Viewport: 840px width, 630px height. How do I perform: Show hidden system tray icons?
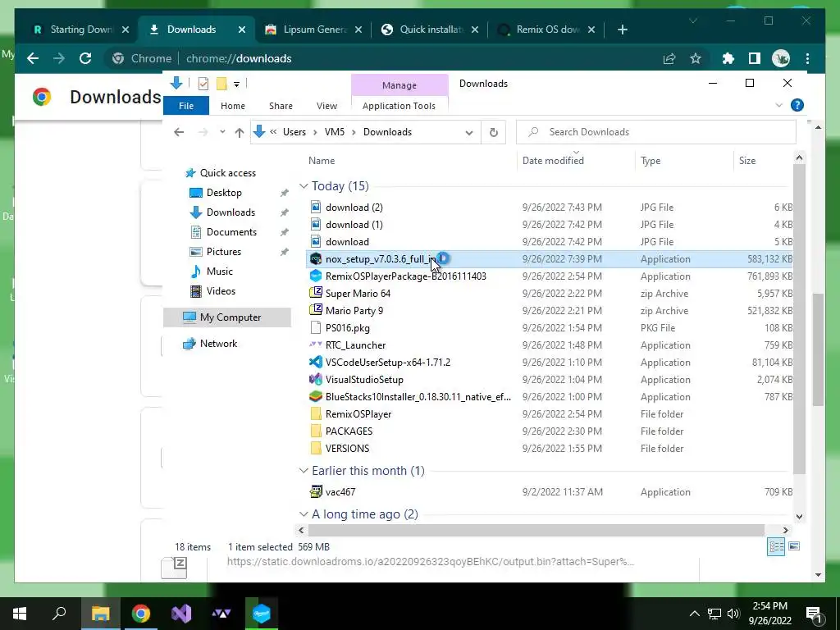pyautogui.click(x=694, y=614)
